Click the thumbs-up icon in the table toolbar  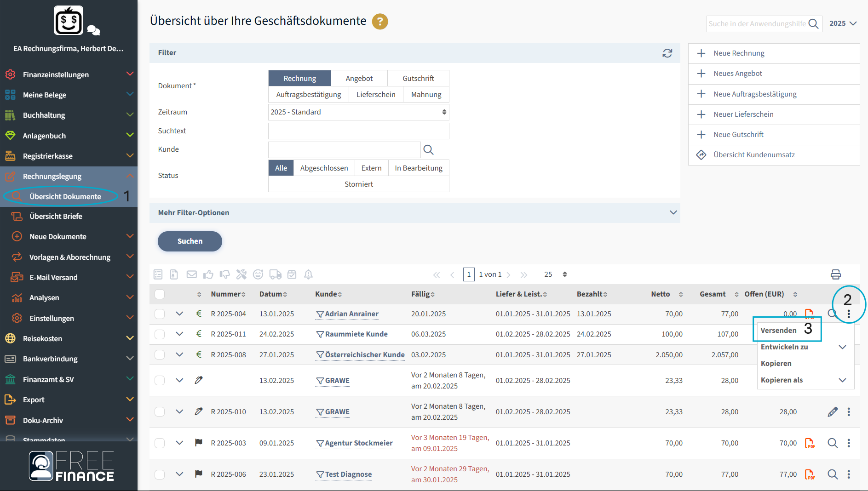tap(208, 274)
